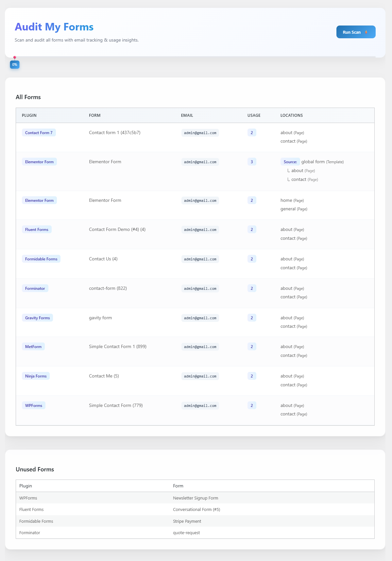Click Simple Contact Form 1 (899) name
The image size is (392, 561).
[x=118, y=346]
